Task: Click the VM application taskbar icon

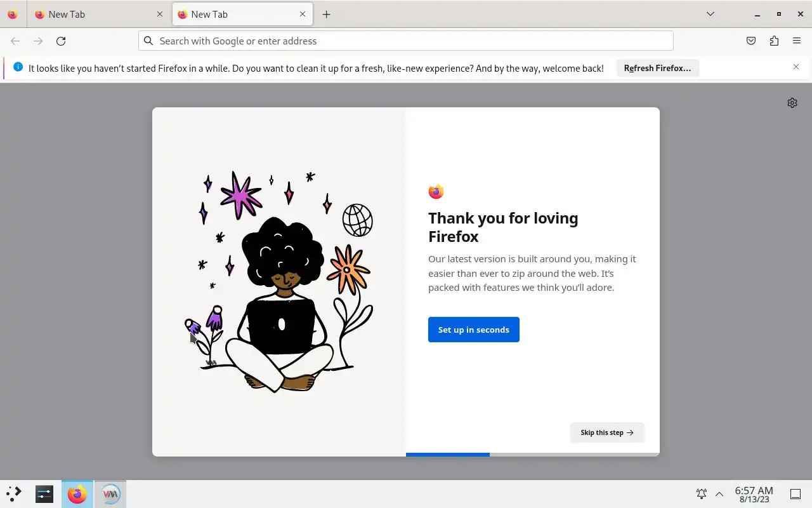Action: pyautogui.click(x=110, y=493)
